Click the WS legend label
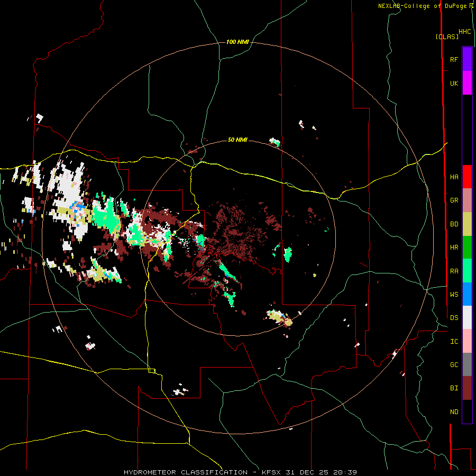 (x=454, y=294)
